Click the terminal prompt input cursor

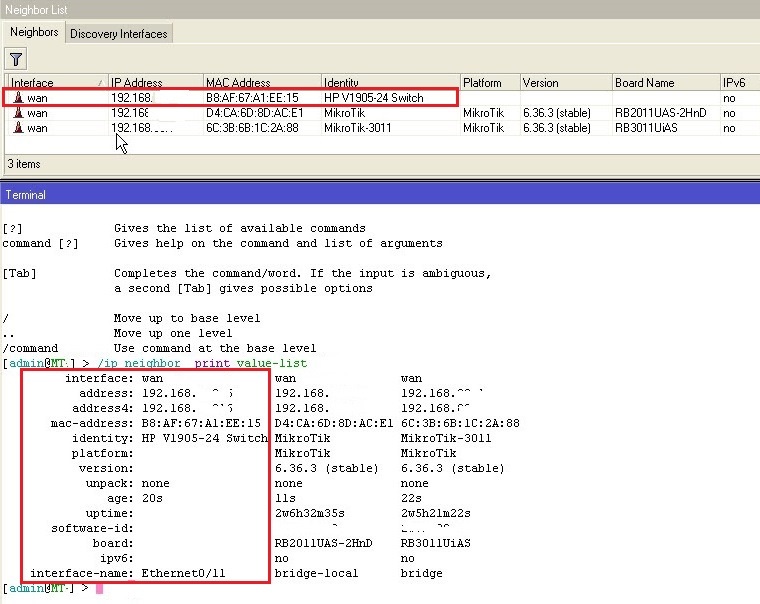[99, 588]
